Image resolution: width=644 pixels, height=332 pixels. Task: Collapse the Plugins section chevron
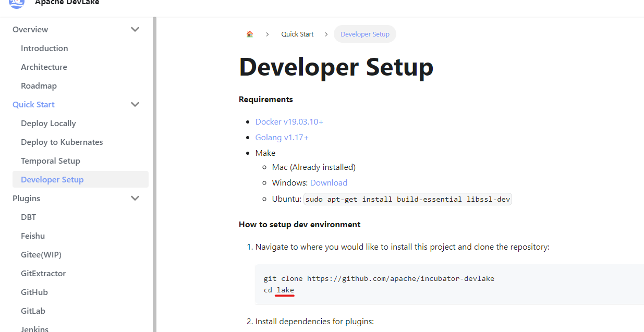tap(135, 199)
